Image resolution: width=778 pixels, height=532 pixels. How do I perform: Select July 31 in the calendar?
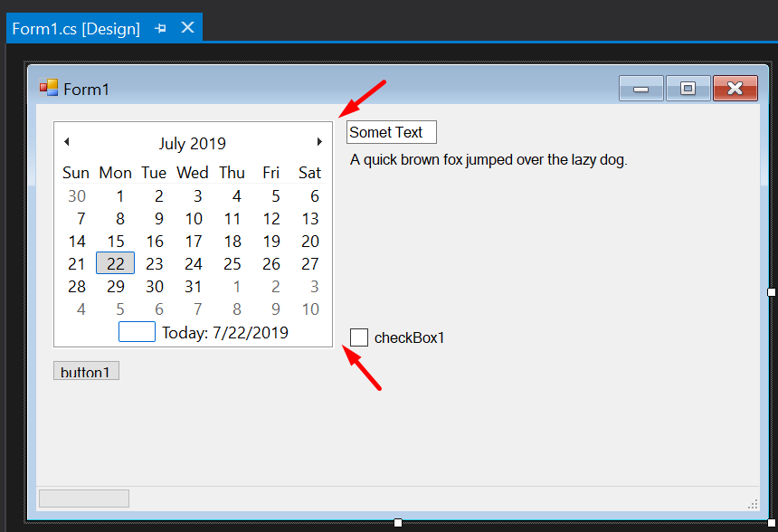pos(193,286)
